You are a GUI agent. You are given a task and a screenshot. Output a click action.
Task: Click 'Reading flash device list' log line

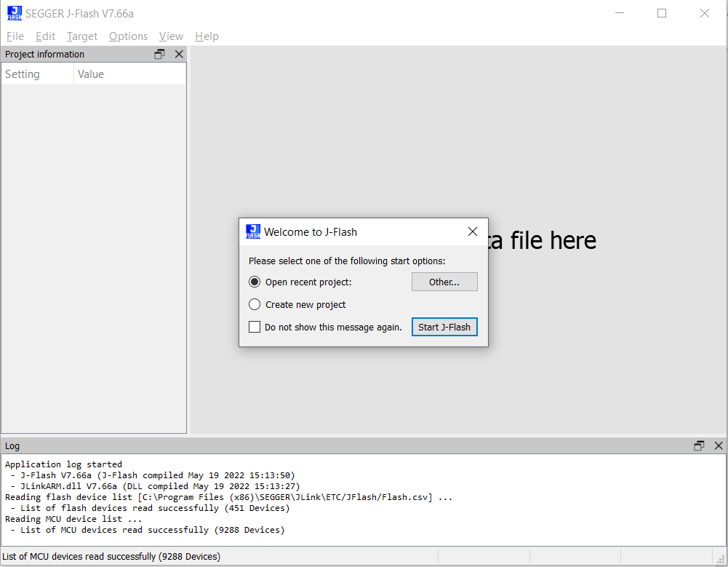(x=228, y=497)
